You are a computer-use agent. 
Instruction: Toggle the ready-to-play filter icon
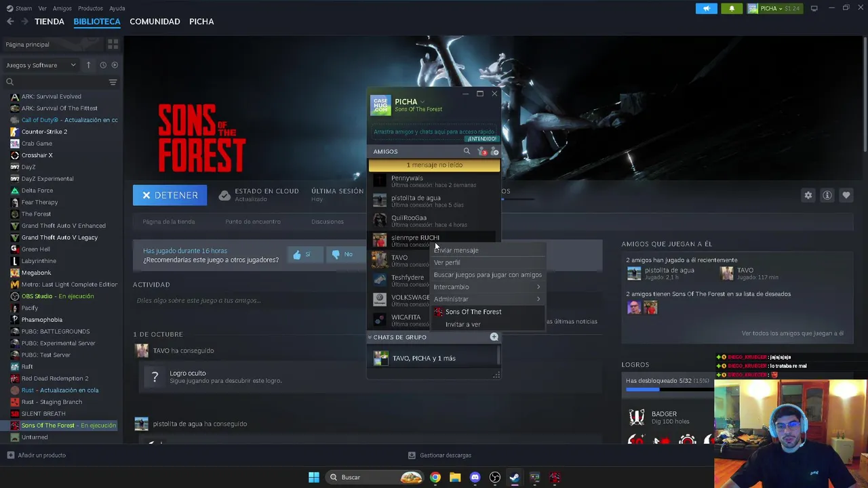tap(115, 65)
